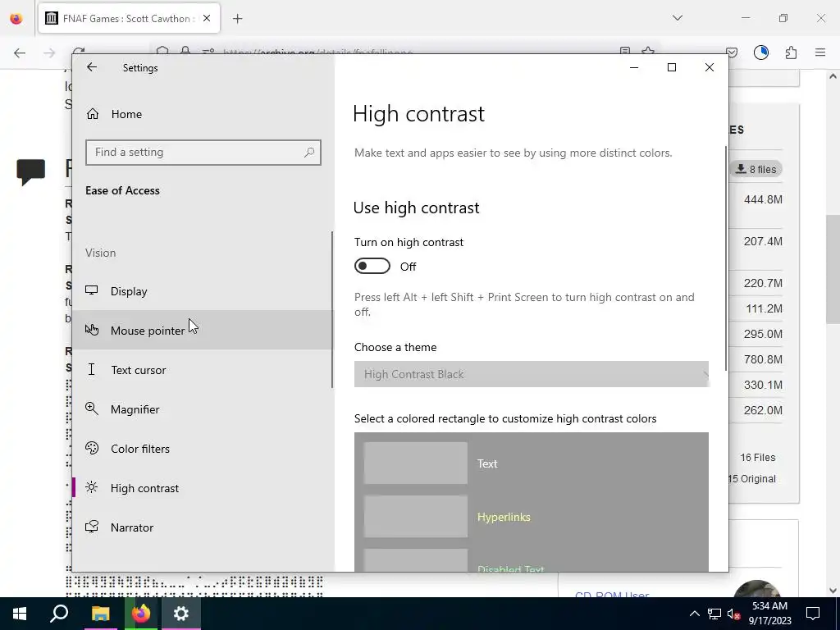Open Display settings in Ease of Access

pyautogui.click(x=203, y=291)
